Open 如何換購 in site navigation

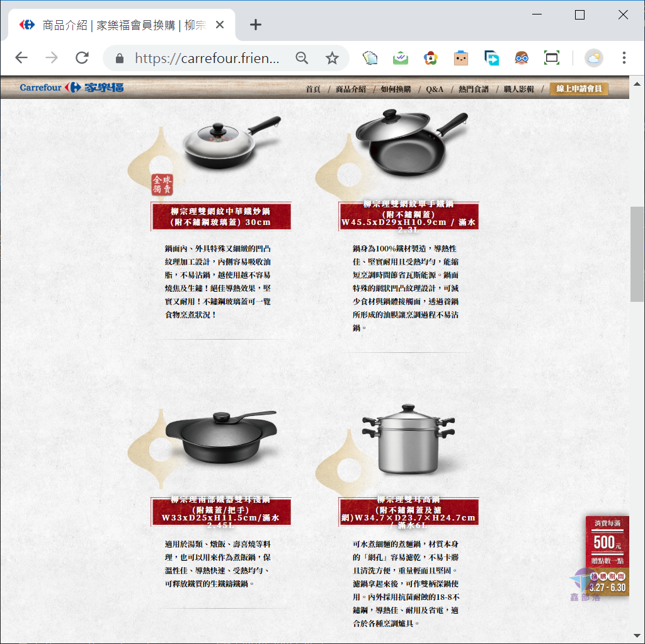click(396, 89)
